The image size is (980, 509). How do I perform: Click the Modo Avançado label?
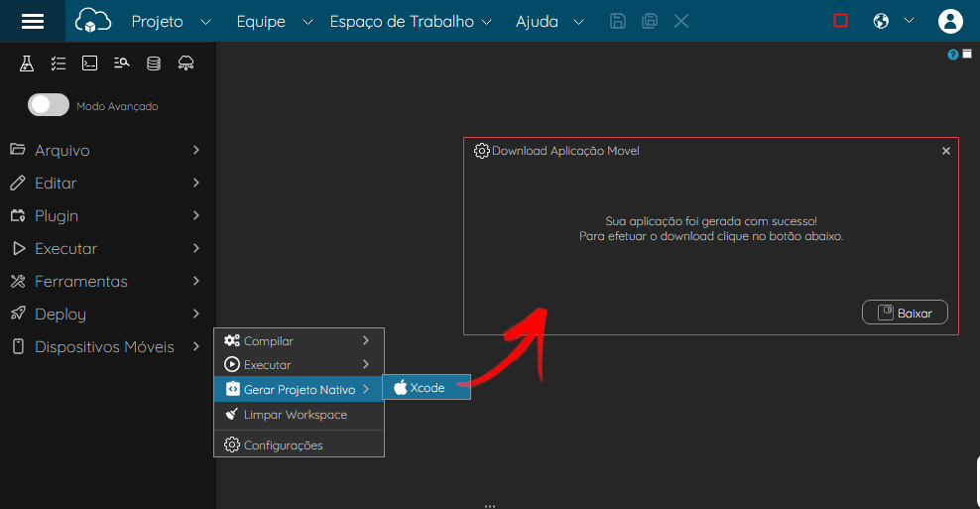tap(117, 106)
